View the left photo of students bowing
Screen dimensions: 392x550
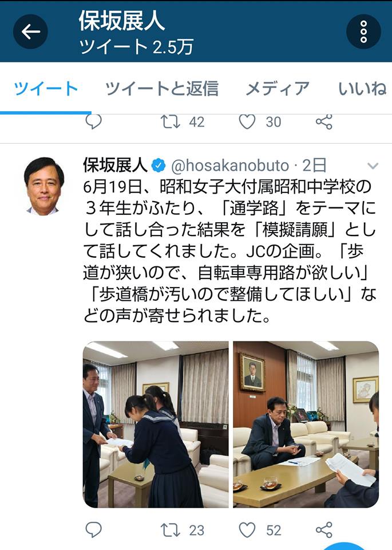(156, 425)
